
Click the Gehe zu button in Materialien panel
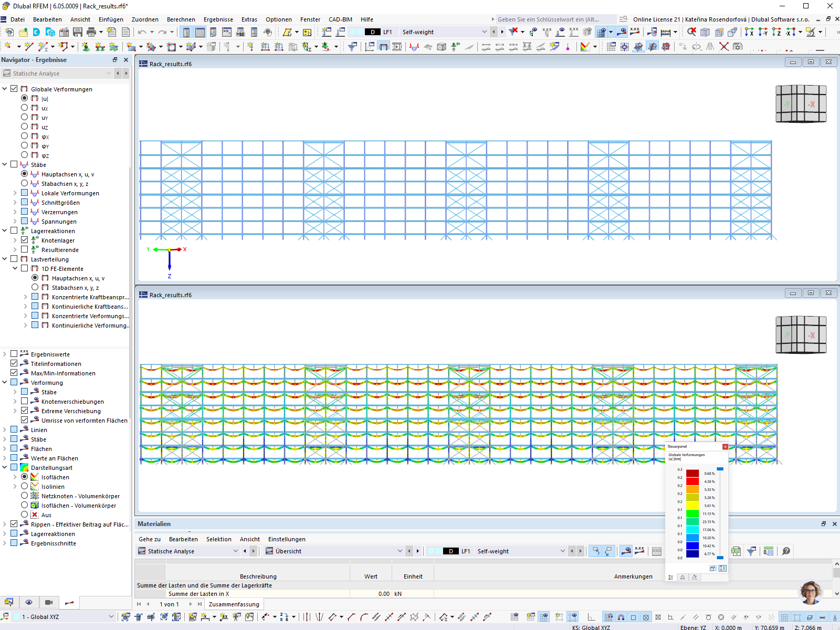[149, 539]
